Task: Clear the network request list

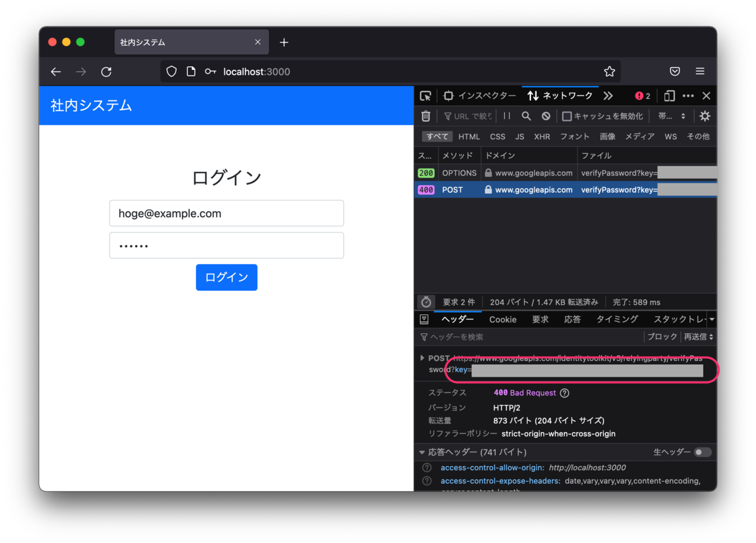Action: click(425, 116)
